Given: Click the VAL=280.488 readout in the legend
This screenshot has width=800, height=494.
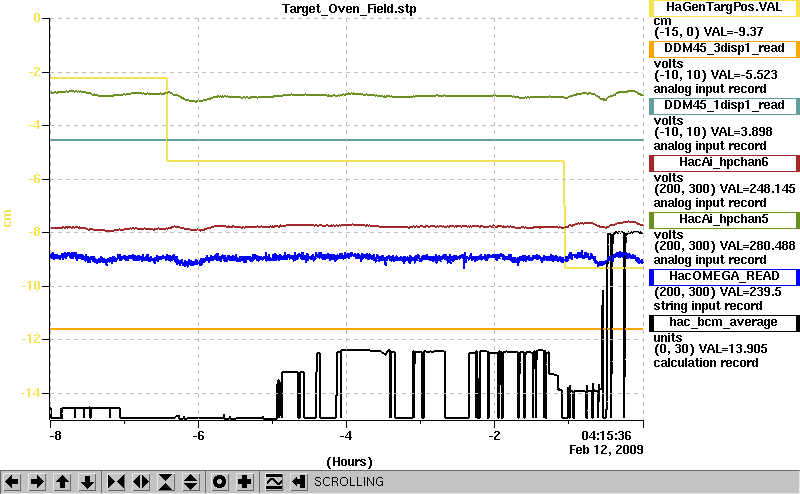Looking at the screenshot, I should (758, 246).
